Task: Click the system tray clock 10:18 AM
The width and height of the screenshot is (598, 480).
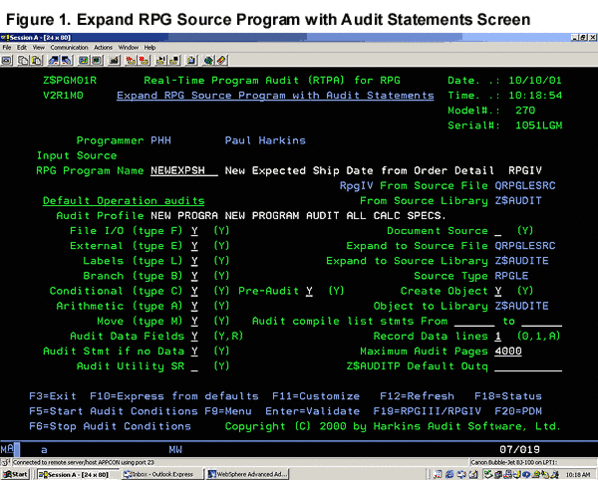Action: (x=578, y=475)
